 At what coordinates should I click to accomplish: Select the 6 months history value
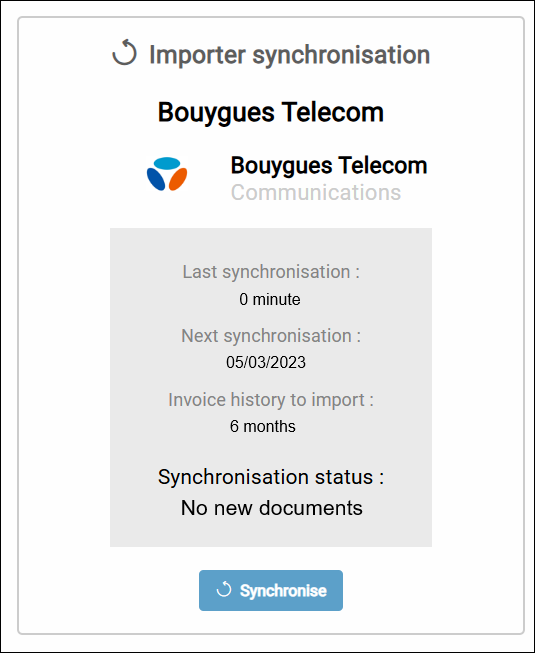click(263, 426)
